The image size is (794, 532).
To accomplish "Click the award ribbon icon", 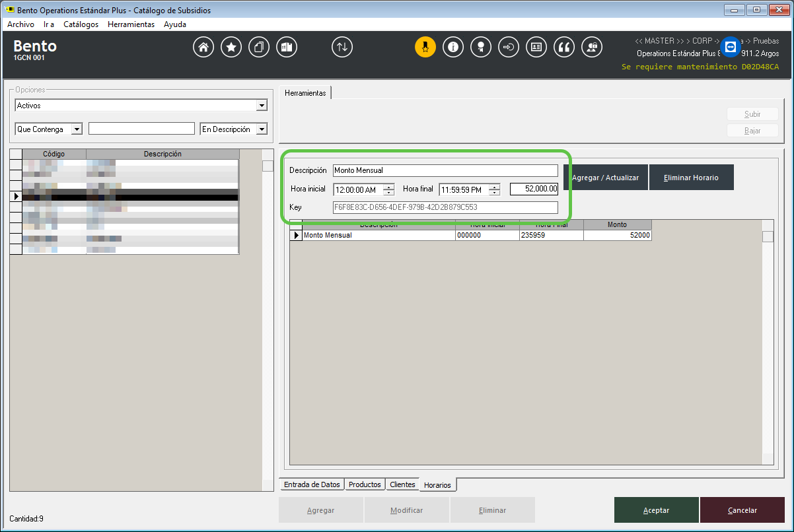I will coord(481,48).
